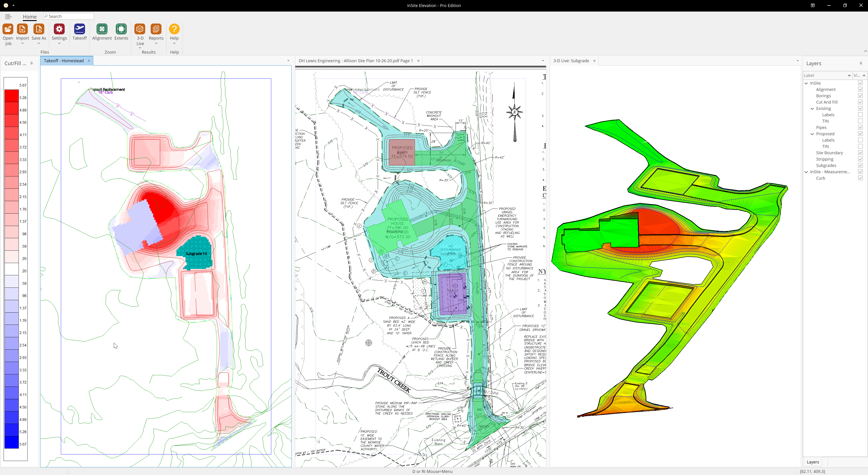The width and height of the screenshot is (868, 475).
Task: Open the 3-D Live view icon
Action: [x=140, y=29]
